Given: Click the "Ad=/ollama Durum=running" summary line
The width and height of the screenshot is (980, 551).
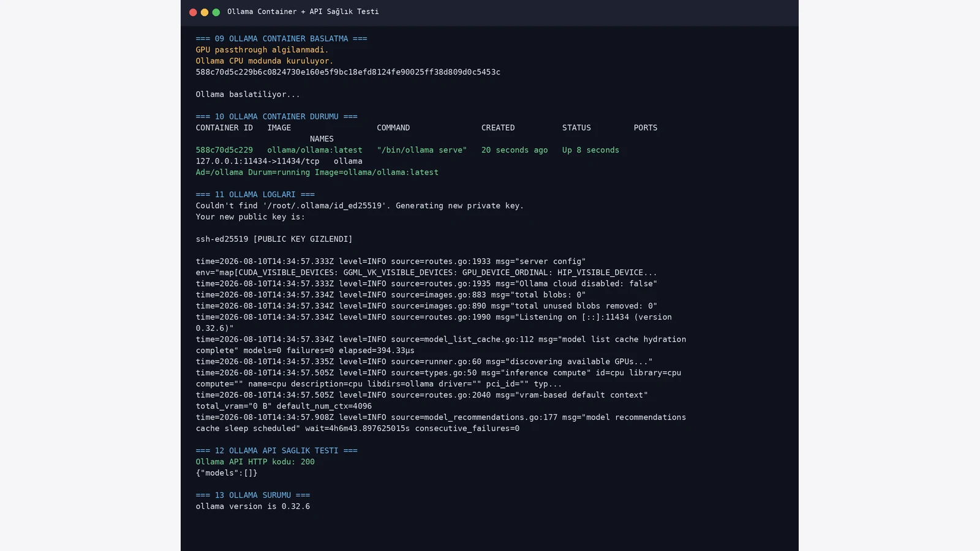Looking at the screenshot, I should click(317, 173).
